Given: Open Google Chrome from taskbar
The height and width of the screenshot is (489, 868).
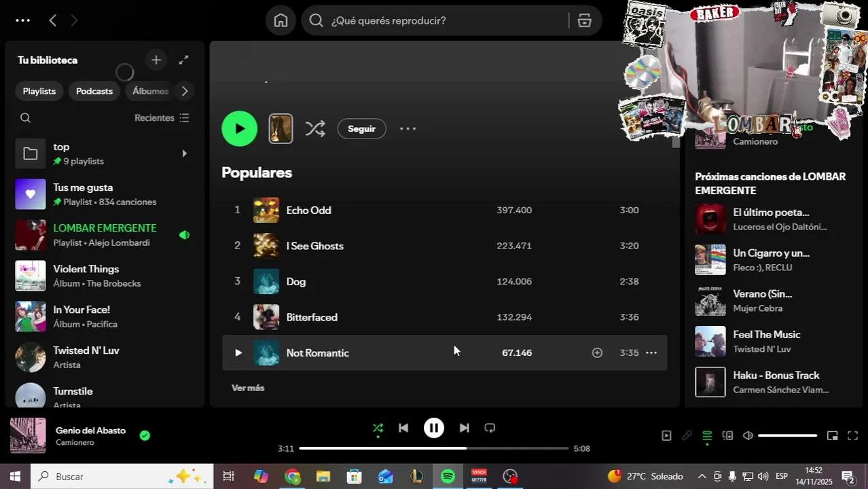Looking at the screenshot, I should click(293, 477).
